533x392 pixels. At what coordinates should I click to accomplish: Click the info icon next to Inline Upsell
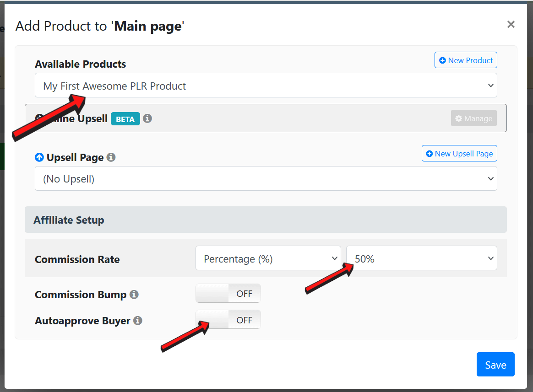(x=147, y=118)
